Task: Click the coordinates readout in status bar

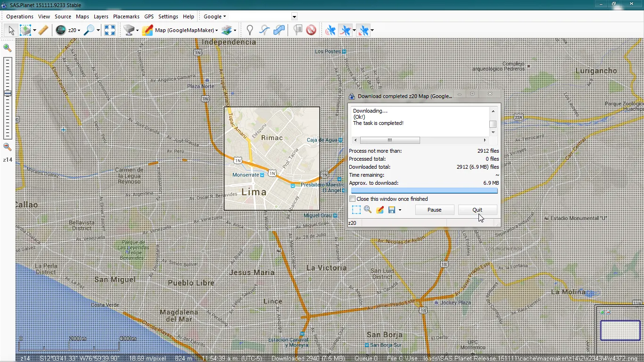Action: point(79,358)
